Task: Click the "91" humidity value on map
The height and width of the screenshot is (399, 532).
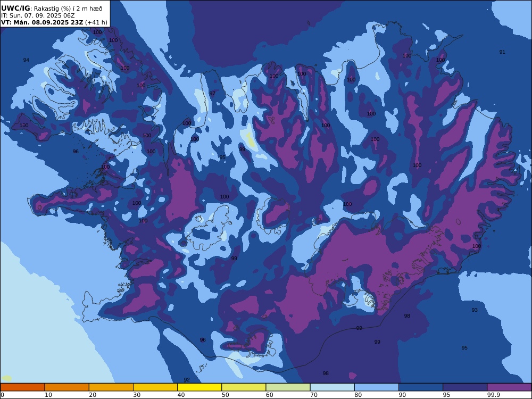Action: 502,52
